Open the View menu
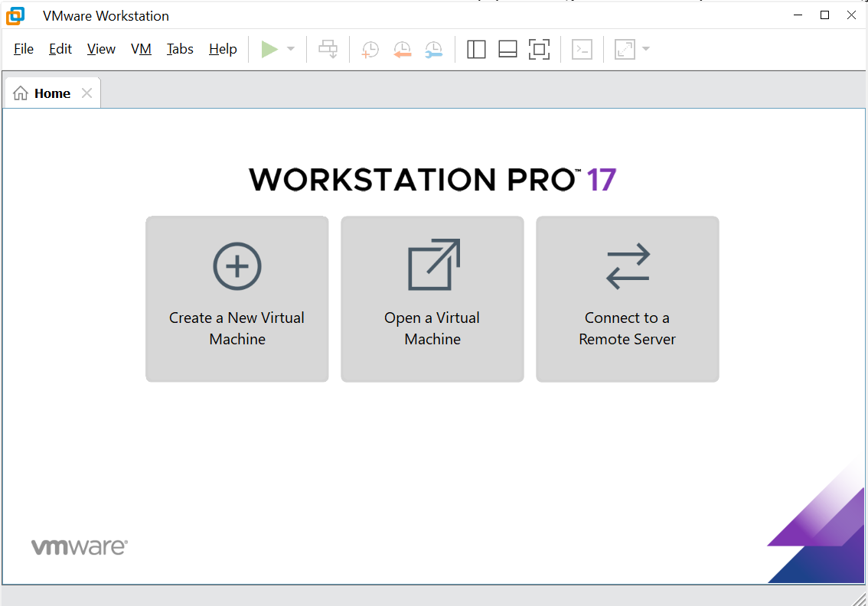The image size is (868, 606). pos(101,49)
